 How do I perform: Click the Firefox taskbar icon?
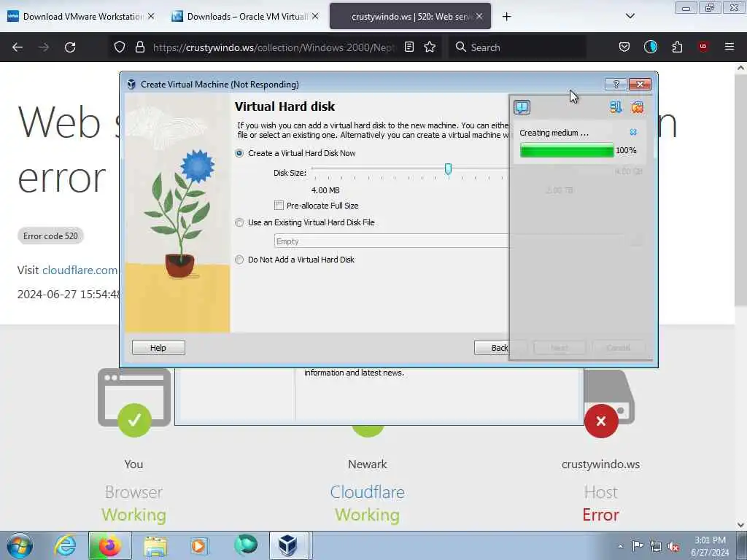[x=109, y=545]
